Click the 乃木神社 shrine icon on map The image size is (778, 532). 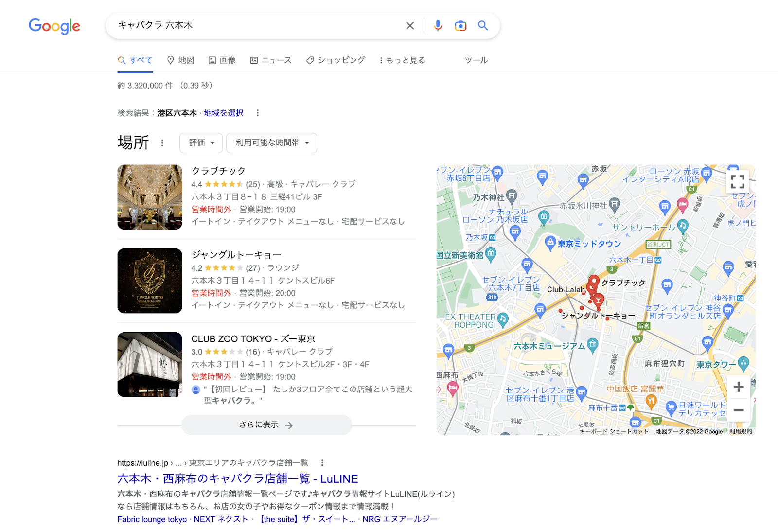pyautogui.click(x=512, y=196)
